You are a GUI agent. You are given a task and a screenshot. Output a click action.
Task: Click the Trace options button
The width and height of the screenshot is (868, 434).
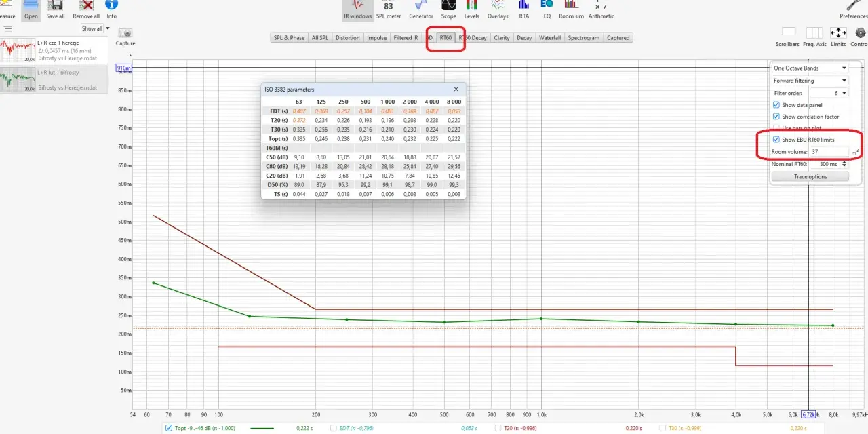pos(810,177)
